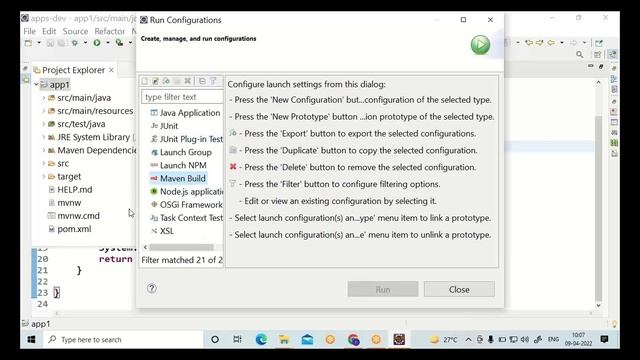Open File Explorer from taskbar

pyautogui.click(x=284, y=339)
